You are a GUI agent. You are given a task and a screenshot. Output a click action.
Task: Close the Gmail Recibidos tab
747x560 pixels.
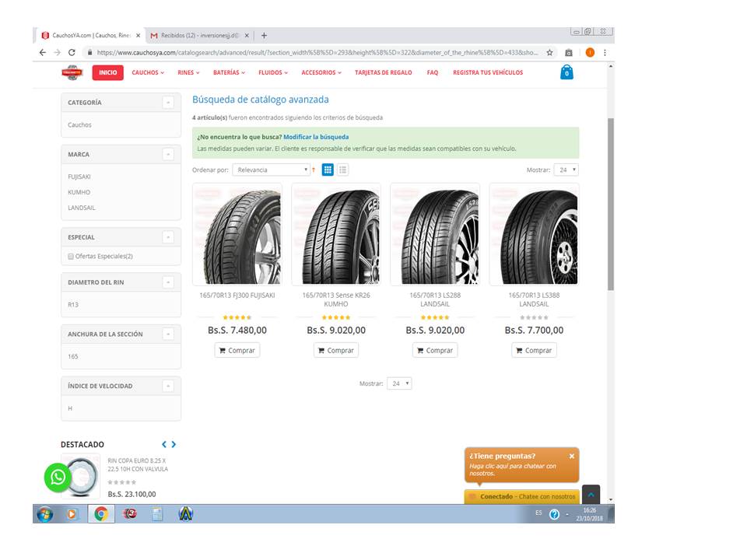[247, 35]
